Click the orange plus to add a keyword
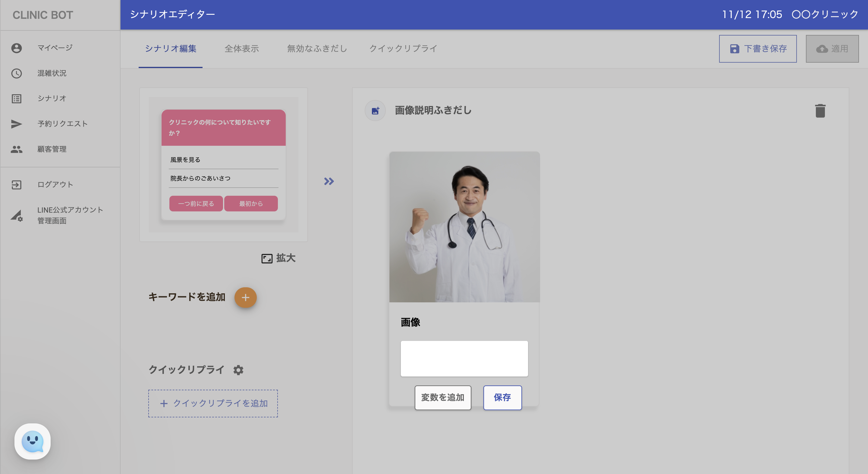 (x=245, y=297)
